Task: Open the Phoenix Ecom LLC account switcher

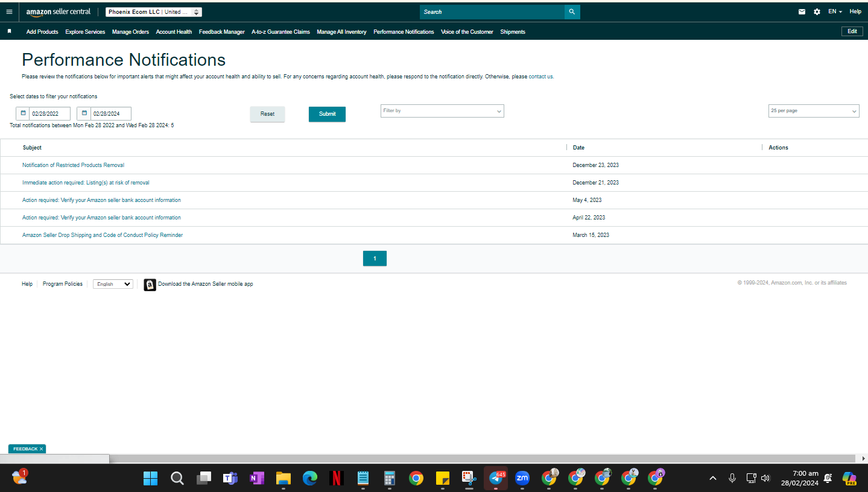Action: click(x=154, y=12)
